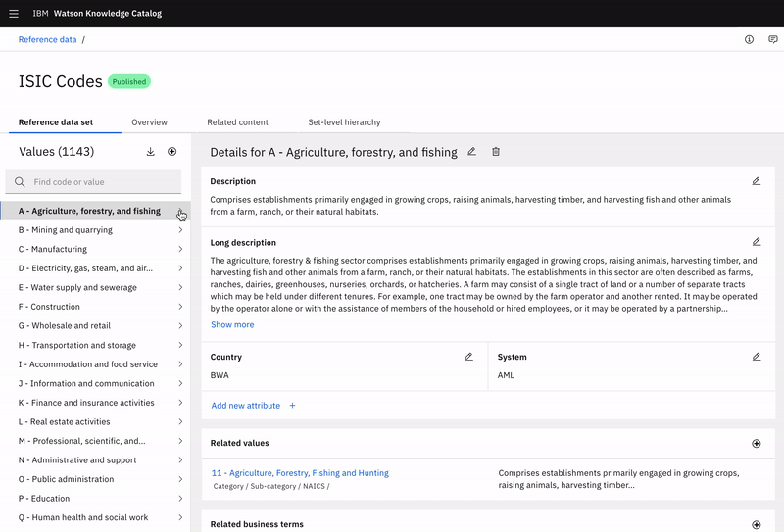Edit the Description section
This screenshot has width=784, height=532.
coord(757,181)
